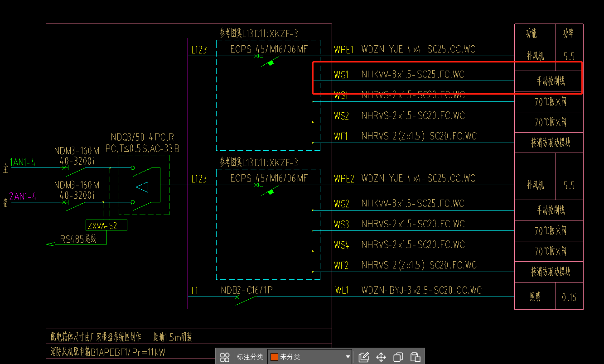Click the 2AN1-4 backup incoming label
Viewport: 604px width, 364px height.
click(22, 196)
